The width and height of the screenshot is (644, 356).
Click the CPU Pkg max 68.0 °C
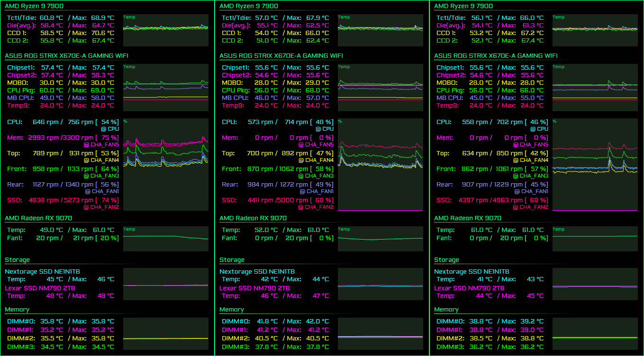(x=317, y=90)
